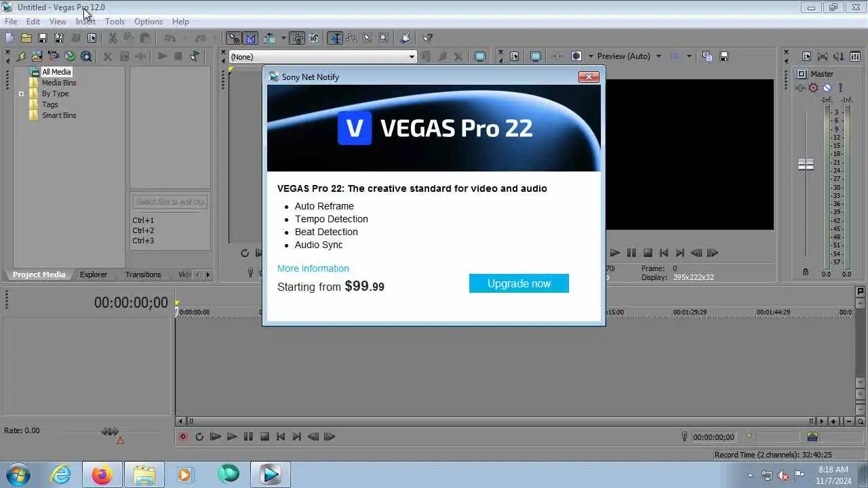Open the Split Screen View dropdown arrow
868x488 pixels.
591,56
